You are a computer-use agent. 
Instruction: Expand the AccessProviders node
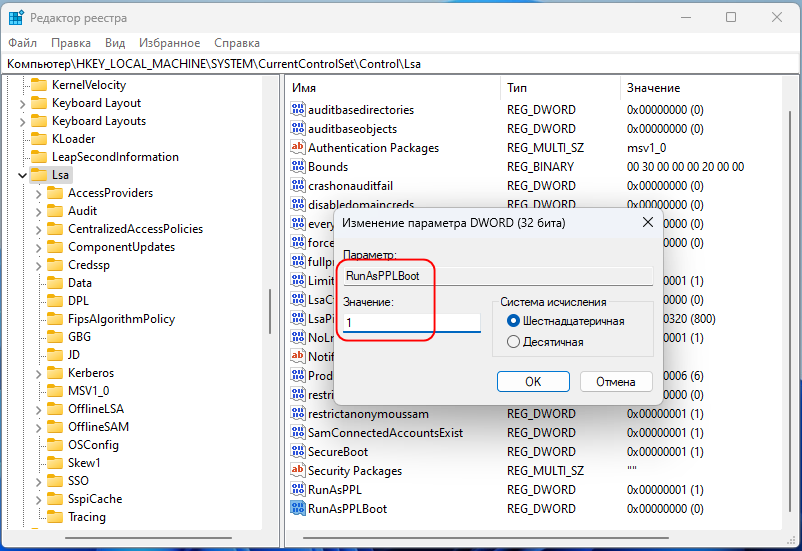point(38,193)
